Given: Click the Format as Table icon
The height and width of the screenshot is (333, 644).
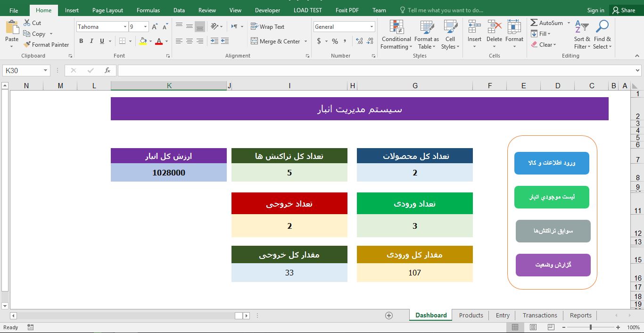Looking at the screenshot, I should tap(426, 34).
